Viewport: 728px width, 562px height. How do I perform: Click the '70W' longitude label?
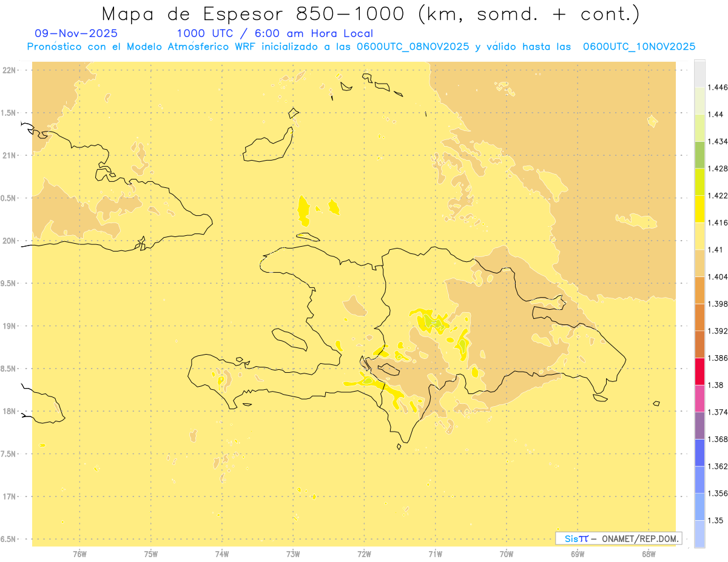point(507,554)
